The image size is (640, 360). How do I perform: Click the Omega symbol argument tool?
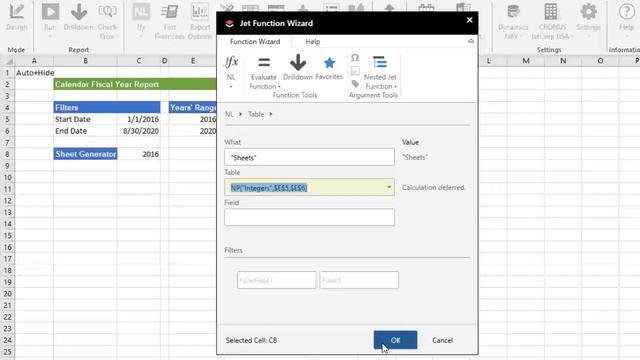click(355, 58)
